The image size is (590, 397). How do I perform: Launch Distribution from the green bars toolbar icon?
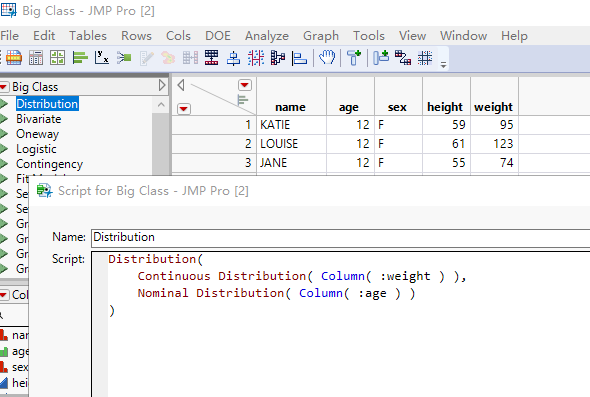click(x=80, y=58)
